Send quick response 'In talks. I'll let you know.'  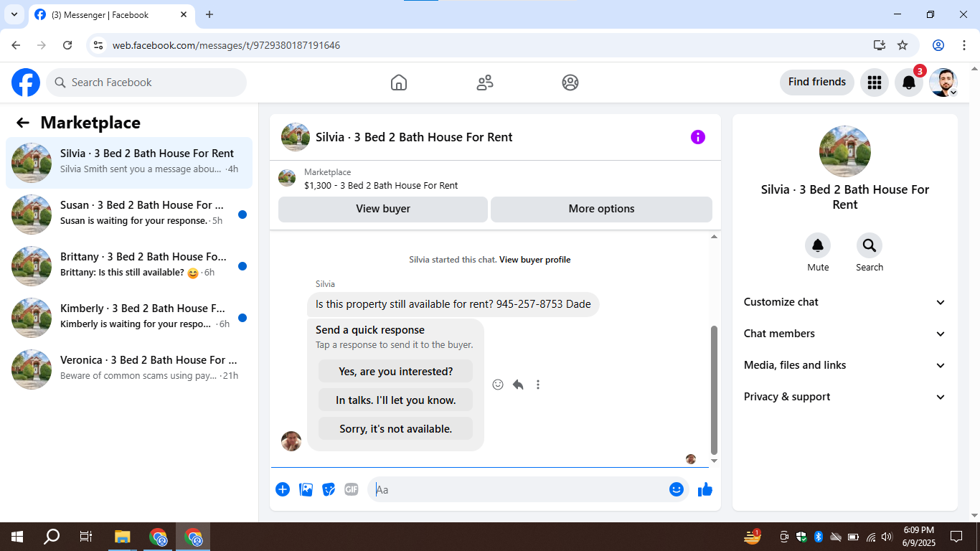pos(395,400)
